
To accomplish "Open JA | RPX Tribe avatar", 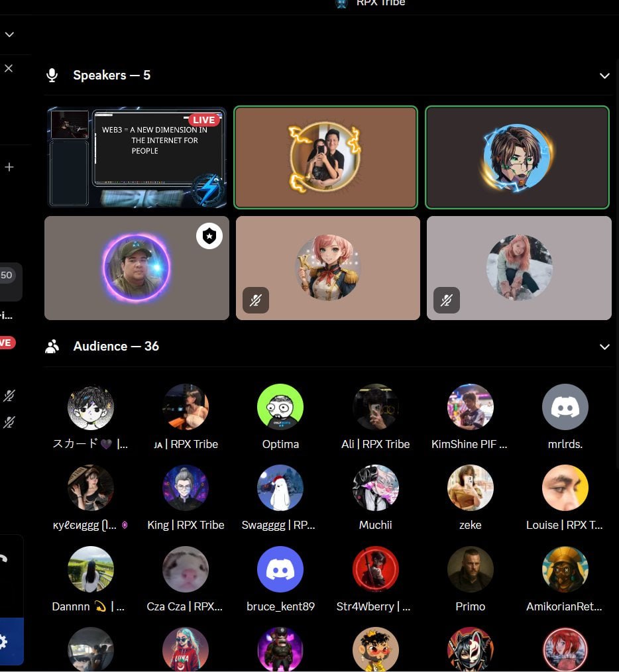I will click(185, 407).
